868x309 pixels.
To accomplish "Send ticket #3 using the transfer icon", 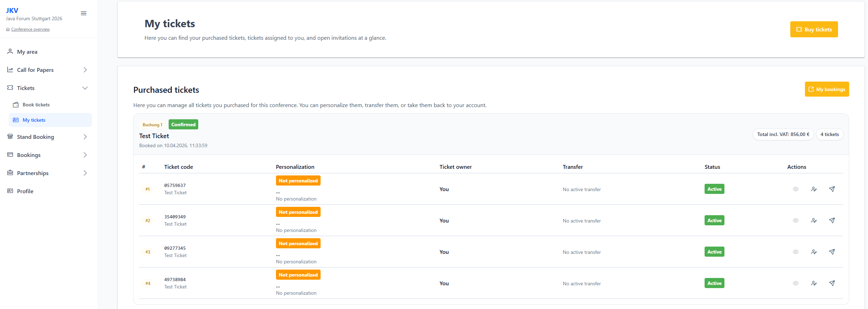I will pyautogui.click(x=832, y=252).
